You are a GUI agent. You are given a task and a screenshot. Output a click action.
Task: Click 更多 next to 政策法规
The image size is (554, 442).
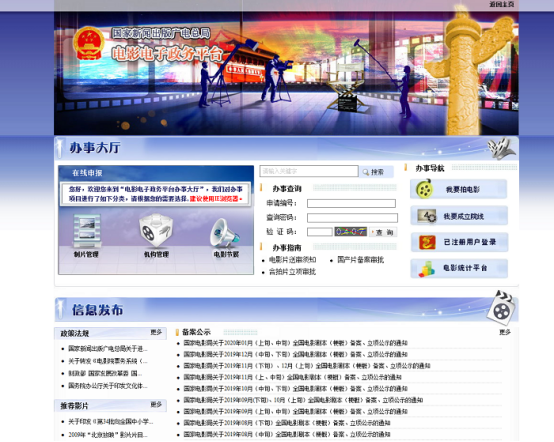pyautogui.click(x=156, y=332)
